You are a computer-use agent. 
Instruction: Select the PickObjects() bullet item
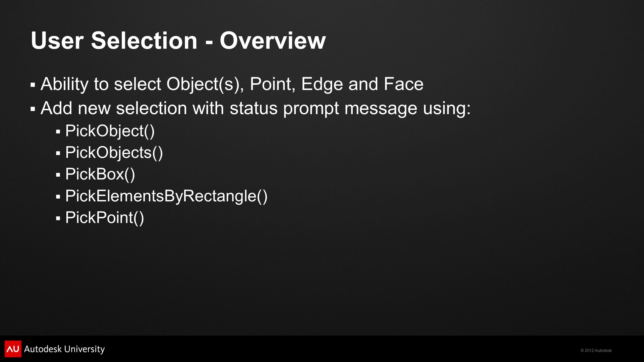coord(114,153)
